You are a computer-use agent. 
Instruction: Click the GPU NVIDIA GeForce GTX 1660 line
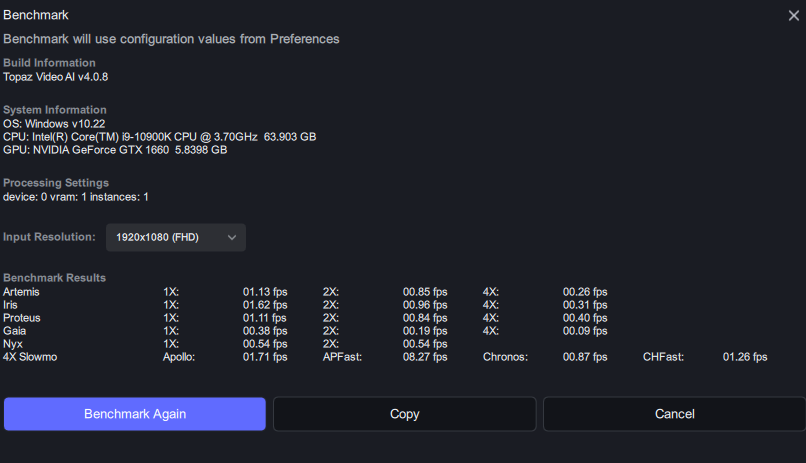click(115, 149)
